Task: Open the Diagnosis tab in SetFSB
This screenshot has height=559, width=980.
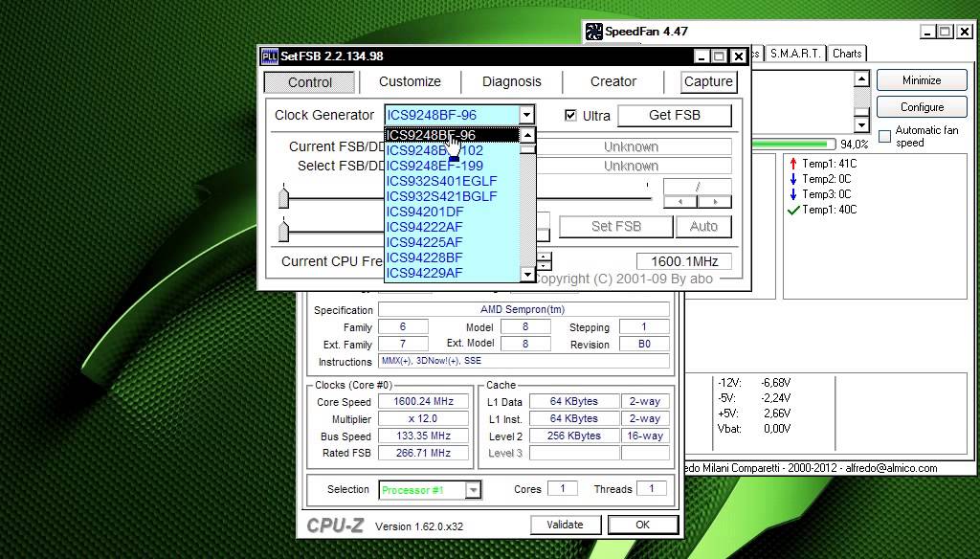Action: (512, 82)
